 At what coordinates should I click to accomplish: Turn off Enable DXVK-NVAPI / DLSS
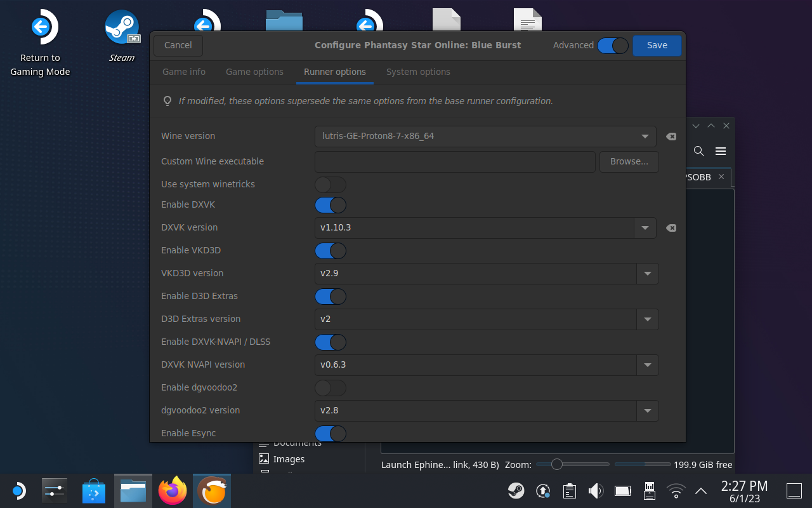[331, 342]
